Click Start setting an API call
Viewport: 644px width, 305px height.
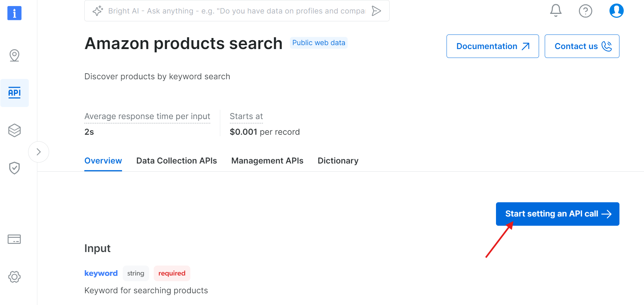tap(557, 214)
